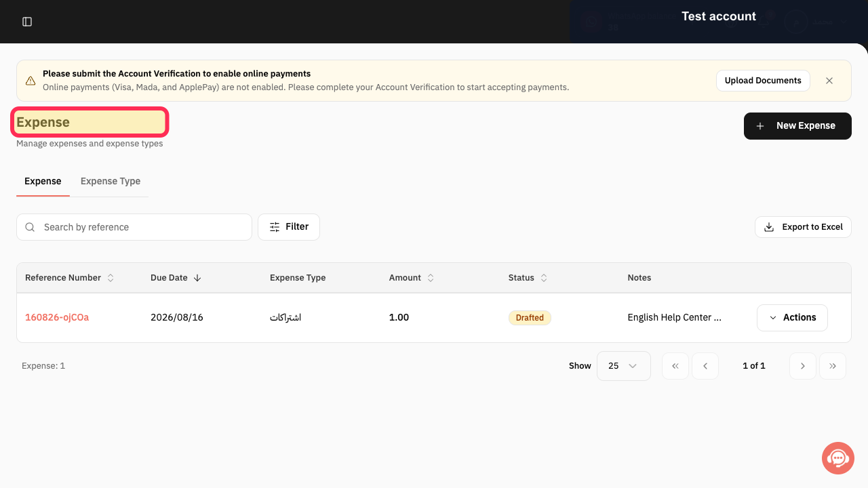Go to the previous page arrow

coord(705,366)
